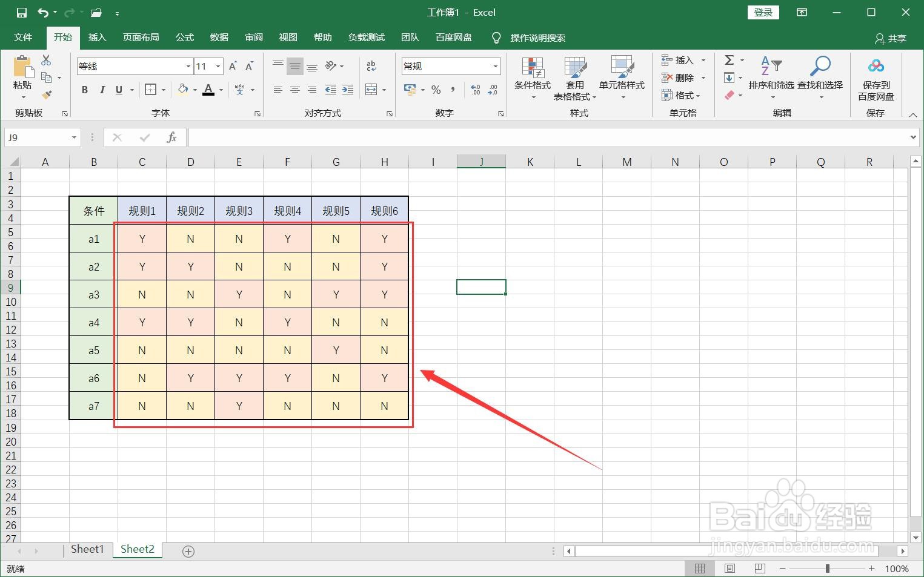
Task: Click the Wrap Text icon
Action: (x=371, y=66)
